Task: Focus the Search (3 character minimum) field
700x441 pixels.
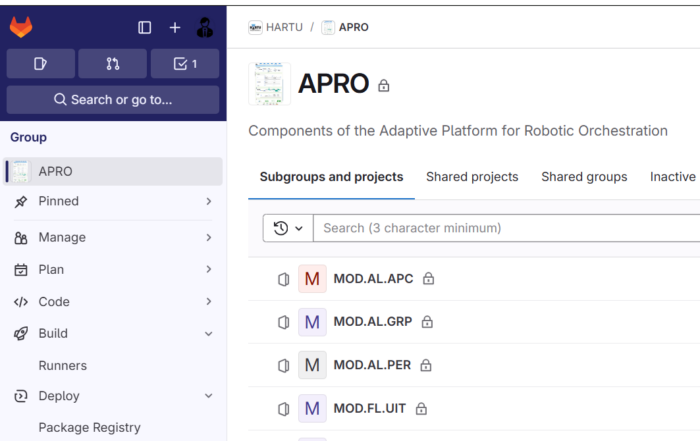Action: tap(507, 228)
